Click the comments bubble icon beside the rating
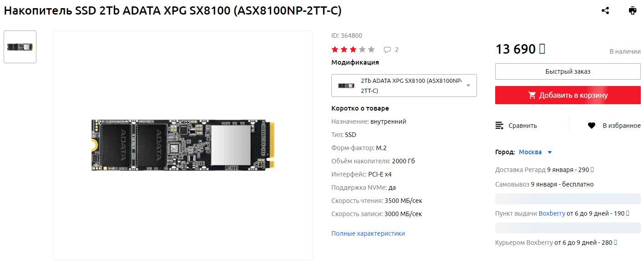 click(x=387, y=50)
